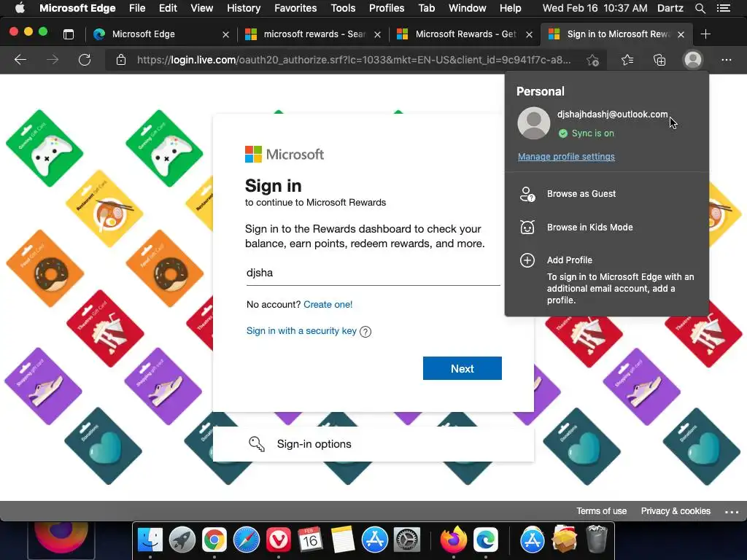Click the forward navigation arrow

(x=53, y=60)
